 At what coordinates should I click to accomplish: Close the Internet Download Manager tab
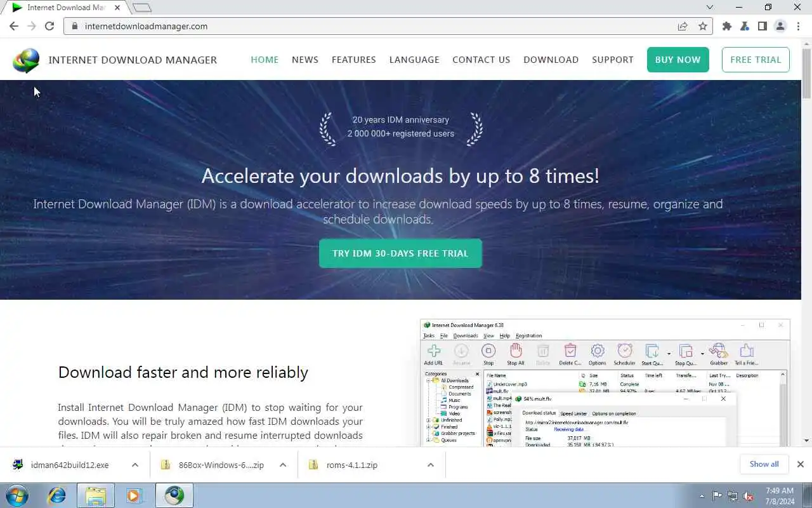pos(117,8)
